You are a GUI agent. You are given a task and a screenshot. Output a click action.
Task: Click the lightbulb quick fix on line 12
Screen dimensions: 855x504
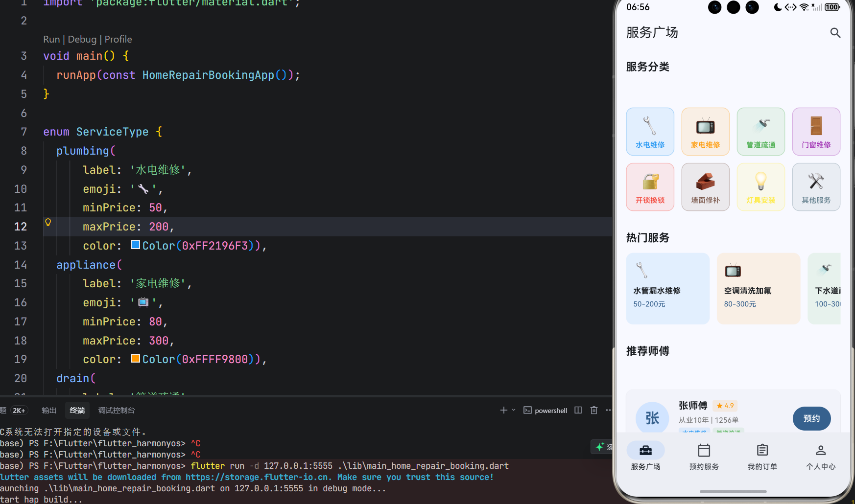point(48,222)
